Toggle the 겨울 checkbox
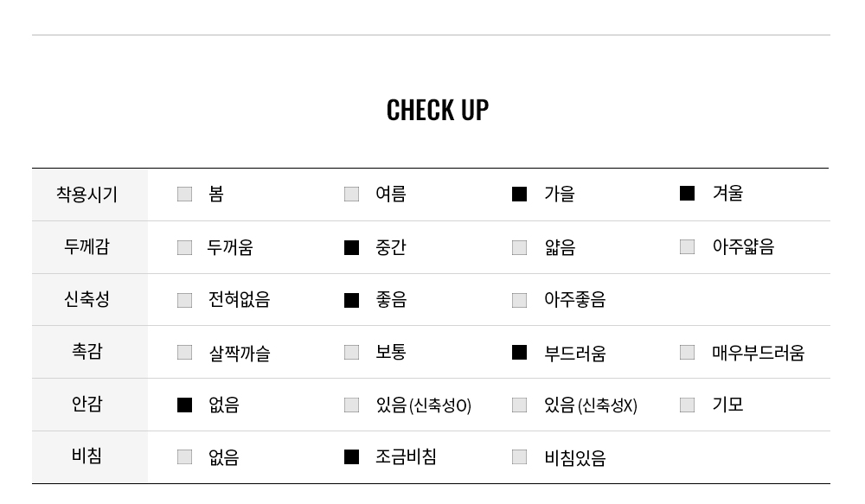 (x=687, y=193)
